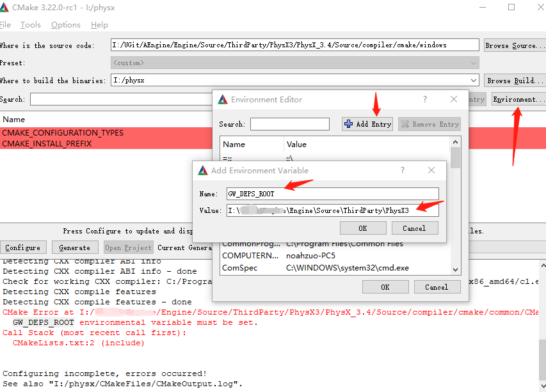Close the Environment Editor dialog
The image size is (546, 392).
pos(454,100)
